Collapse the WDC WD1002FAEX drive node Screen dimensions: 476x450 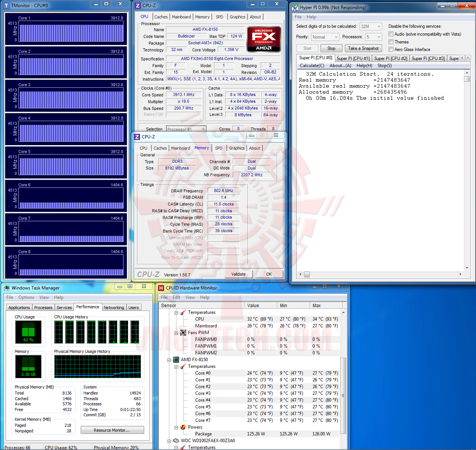(169, 441)
